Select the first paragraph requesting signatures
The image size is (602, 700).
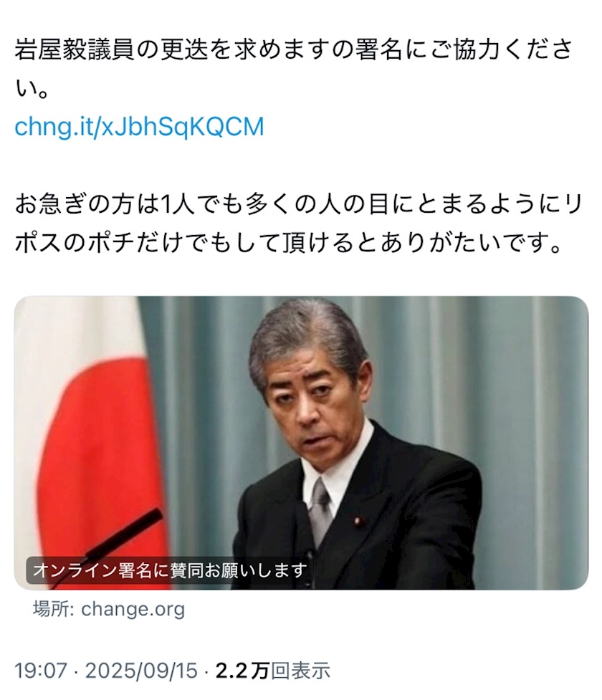[x=293, y=69]
